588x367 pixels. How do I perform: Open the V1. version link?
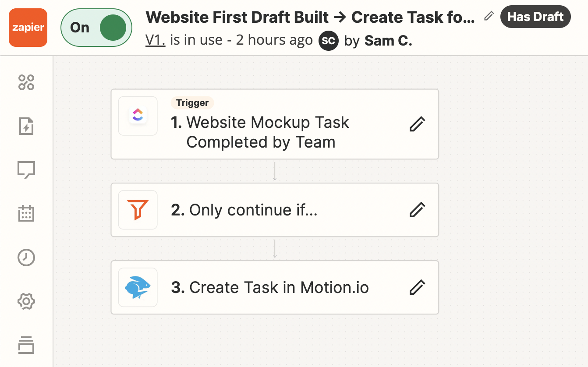pos(155,40)
